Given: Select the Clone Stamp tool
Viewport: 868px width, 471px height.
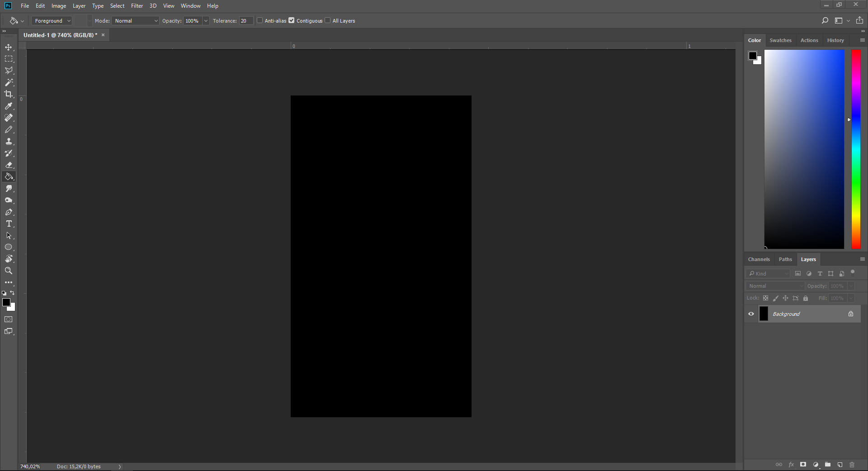Looking at the screenshot, I should tap(9, 141).
